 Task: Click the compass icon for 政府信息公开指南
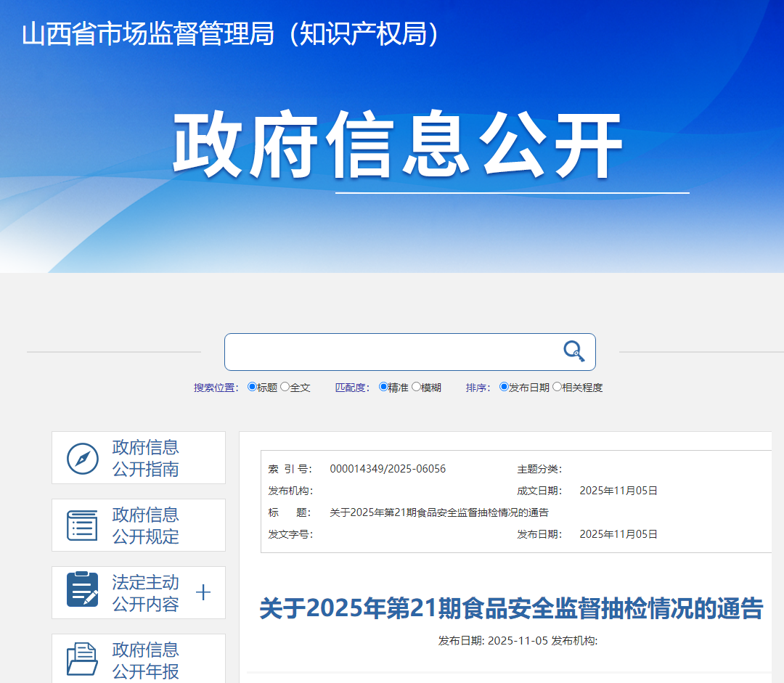pyautogui.click(x=83, y=458)
